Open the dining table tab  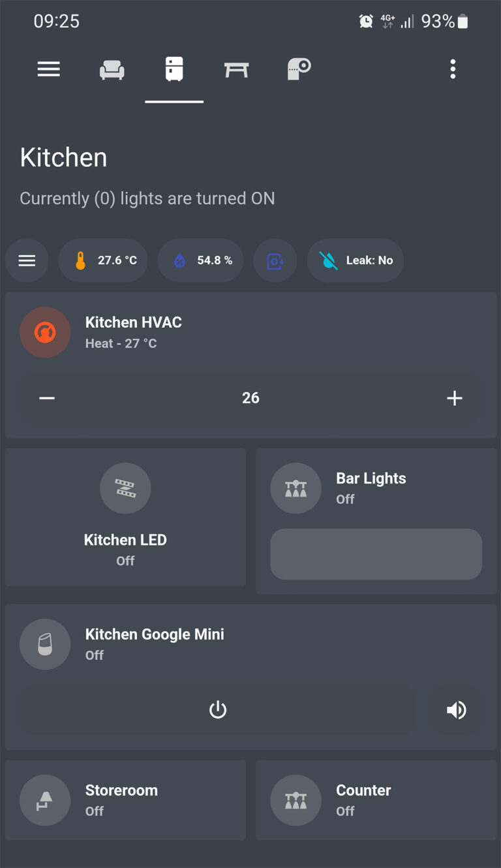pyautogui.click(x=236, y=69)
